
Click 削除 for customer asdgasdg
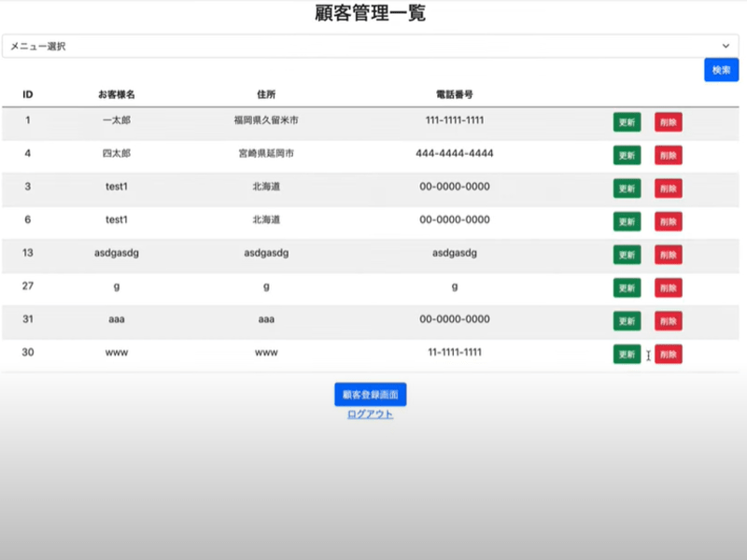point(668,255)
